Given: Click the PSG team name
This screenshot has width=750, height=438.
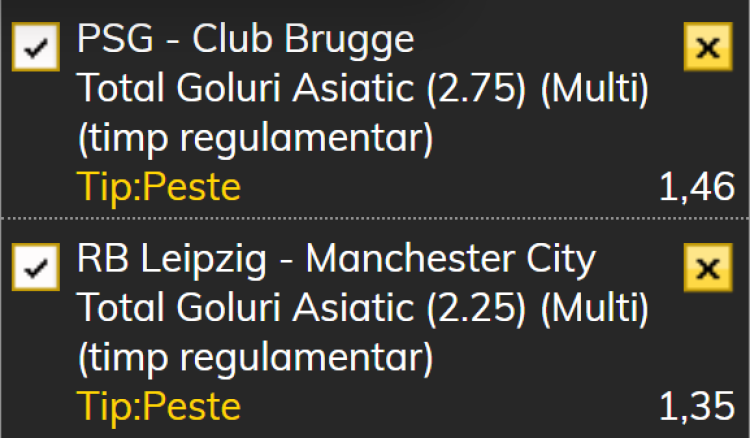Looking at the screenshot, I should click(x=112, y=41).
